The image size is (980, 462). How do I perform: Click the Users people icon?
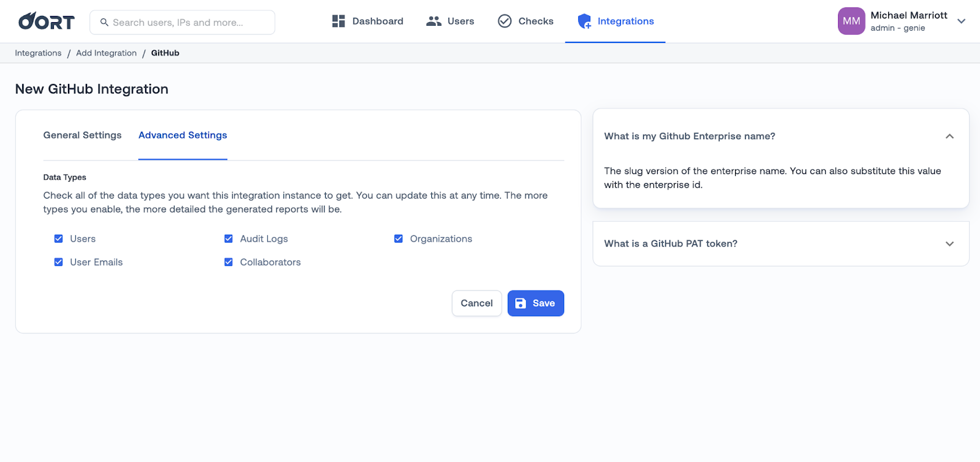pos(434,21)
